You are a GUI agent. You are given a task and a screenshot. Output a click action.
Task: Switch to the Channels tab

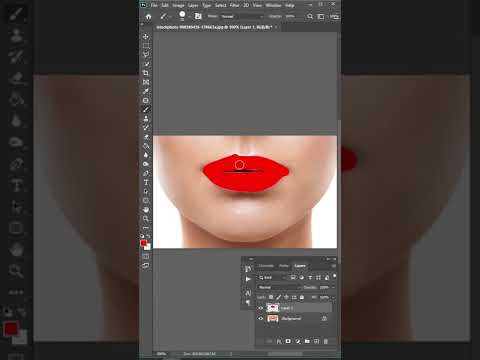tap(266, 266)
